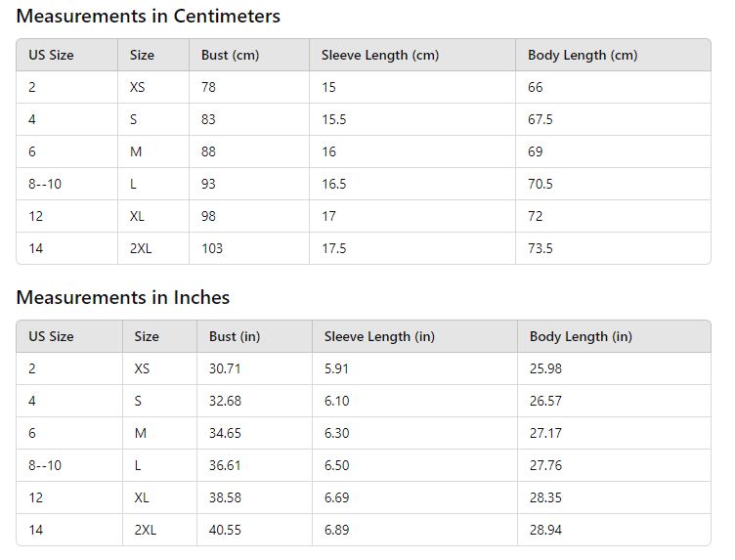Click the sleeve length 6.30 cell
Viewport: 735px width, 560px height.
point(336,434)
